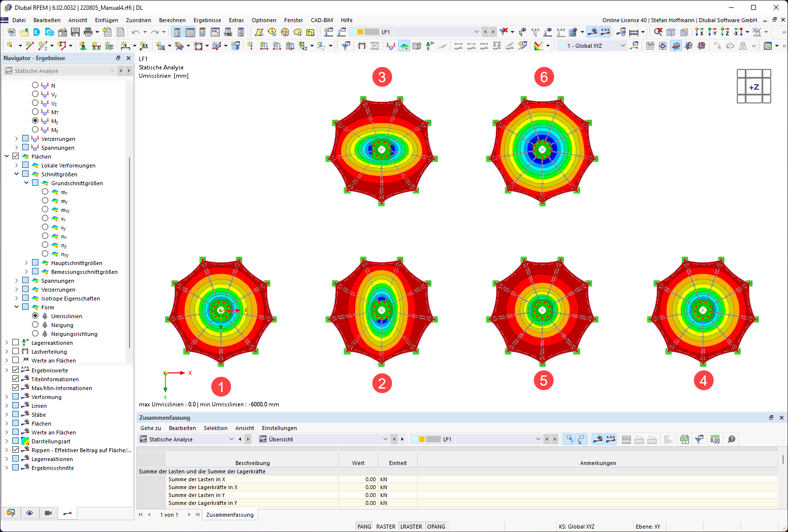Image resolution: width=788 pixels, height=532 pixels.
Task: Uncheck the Titelinformationen checkbox
Action: (16, 379)
